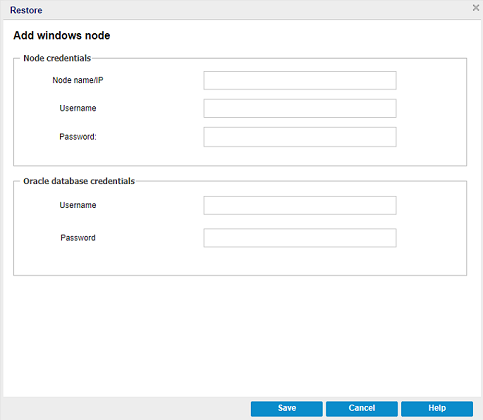
Task: Focus the Oracle database Password field
Action: 300,238
